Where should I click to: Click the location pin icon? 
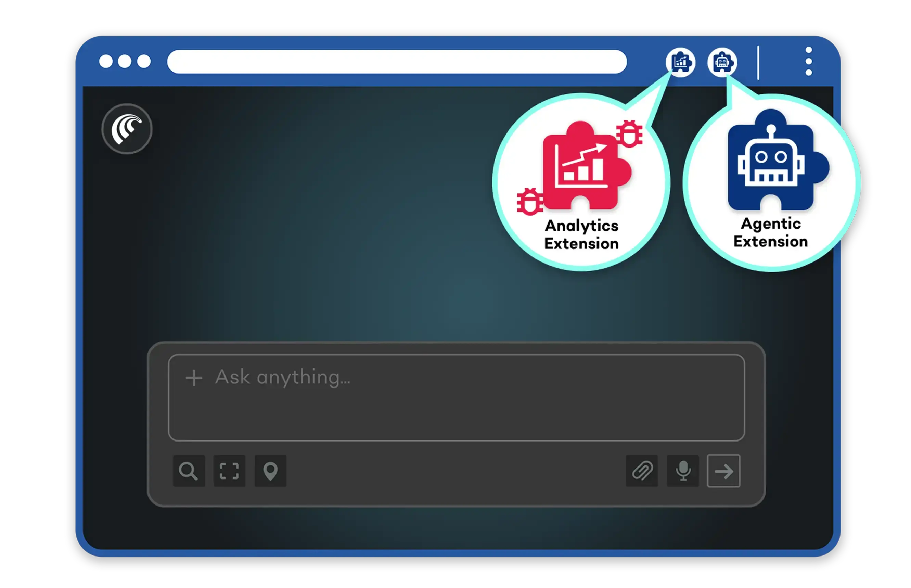(x=270, y=471)
